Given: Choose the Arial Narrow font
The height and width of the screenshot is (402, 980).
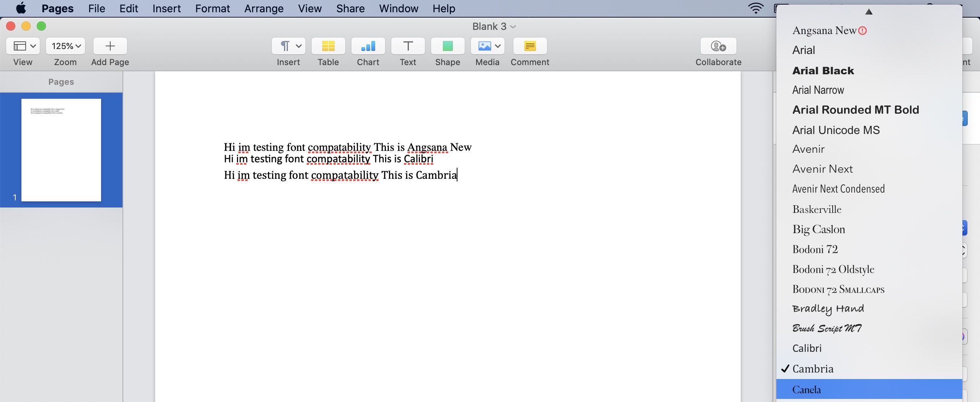Looking at the screenshot, I should [x=869, y=90].
